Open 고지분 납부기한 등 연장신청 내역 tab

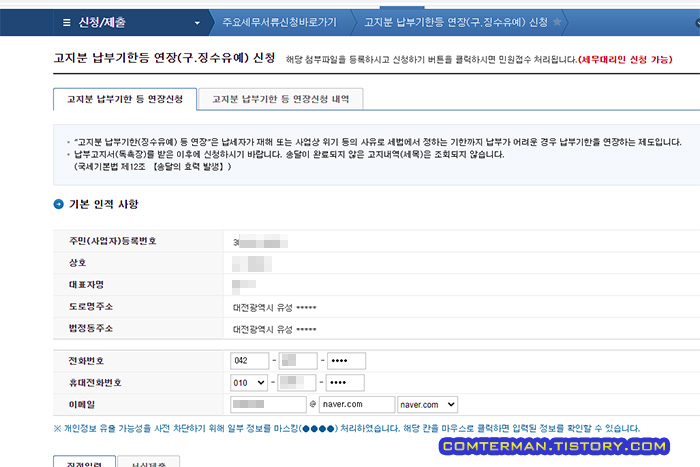[280, 99]
